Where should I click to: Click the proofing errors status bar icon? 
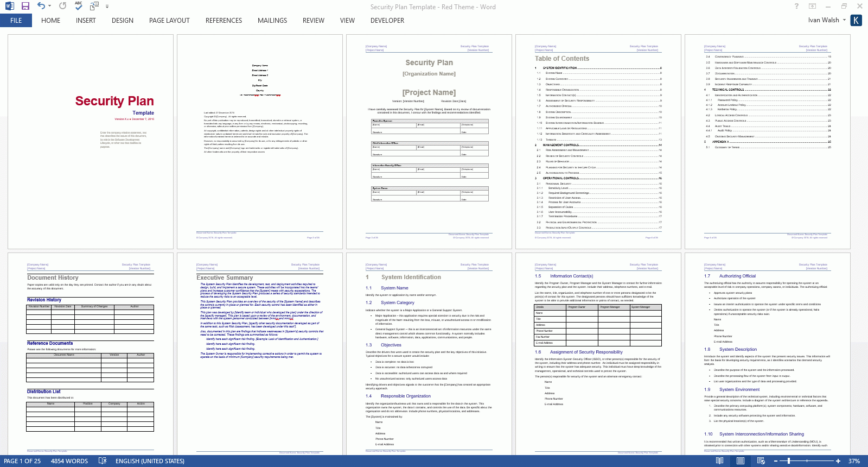103,461
